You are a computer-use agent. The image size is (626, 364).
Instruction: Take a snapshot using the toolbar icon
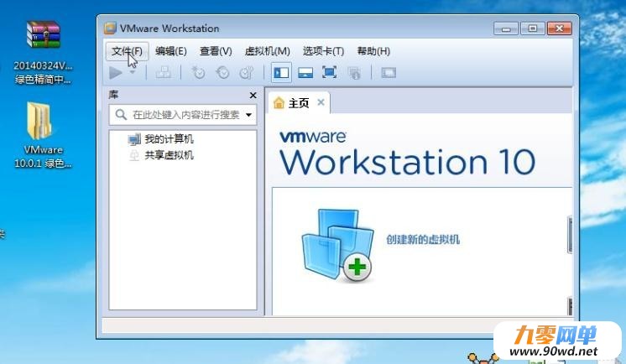(198, 73)
